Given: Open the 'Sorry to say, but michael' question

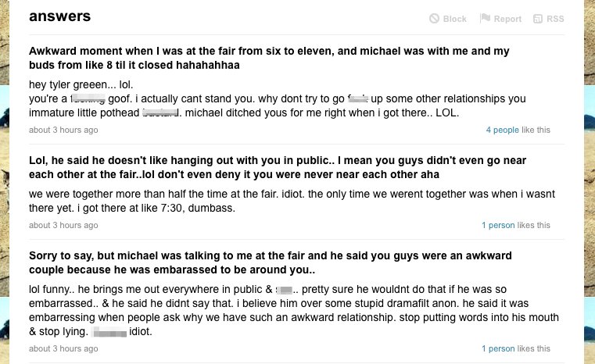Looking at the screenshot, I should [x=271, y=262].
